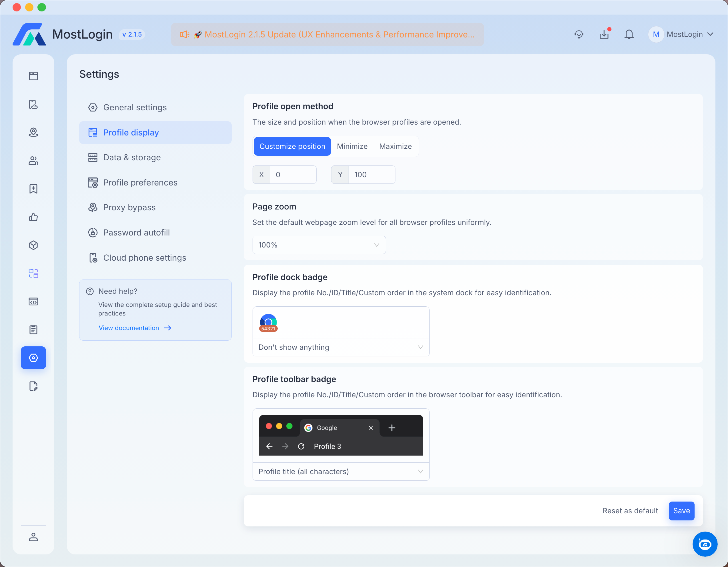Open the cube extensions sidebar icon
The height and width of the screenshot is (567, 728).
(x=33, y=245)
